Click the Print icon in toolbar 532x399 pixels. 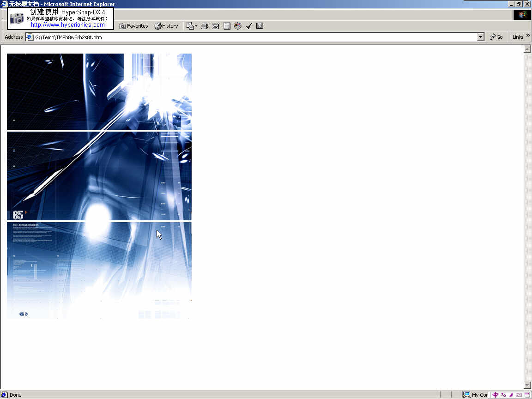pyautogui.click(x=205, y=26)
